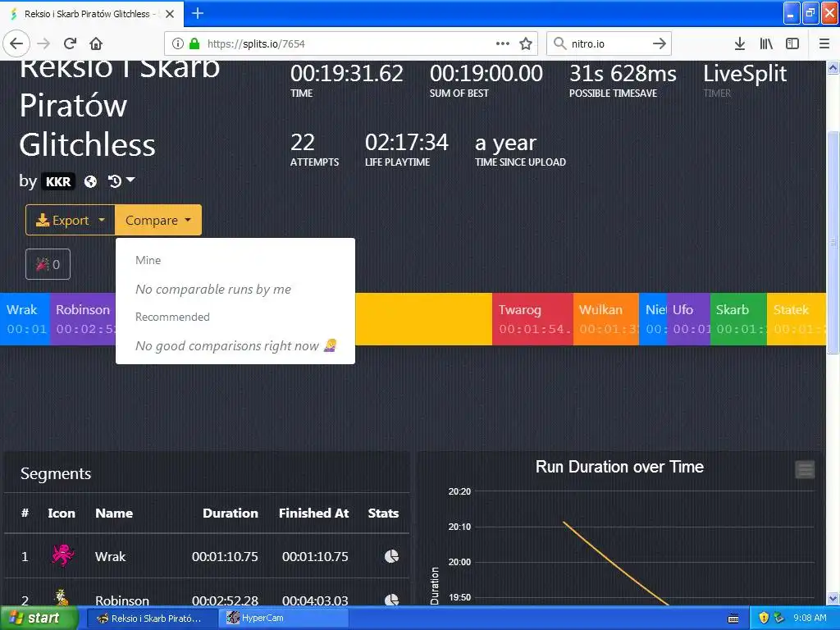
Task: Go back using the browser back arrow
Action: pyautogui.click(x=16, y=43)
